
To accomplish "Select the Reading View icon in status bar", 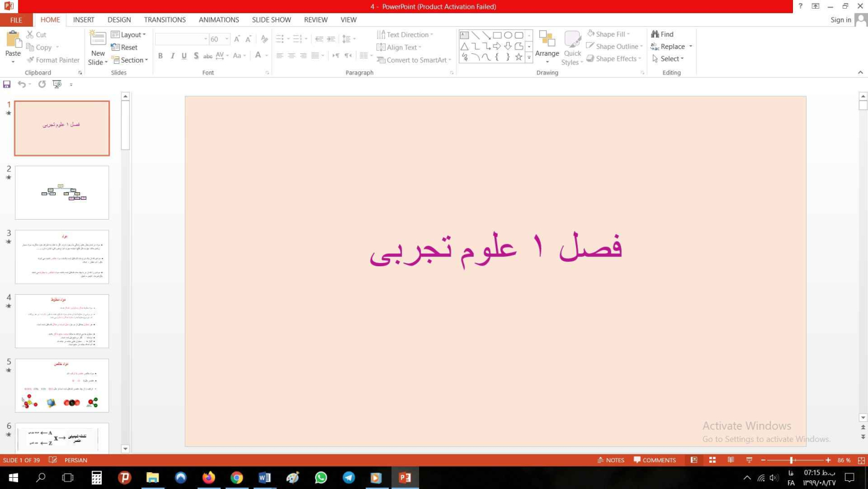I will (x=731, y=460).
